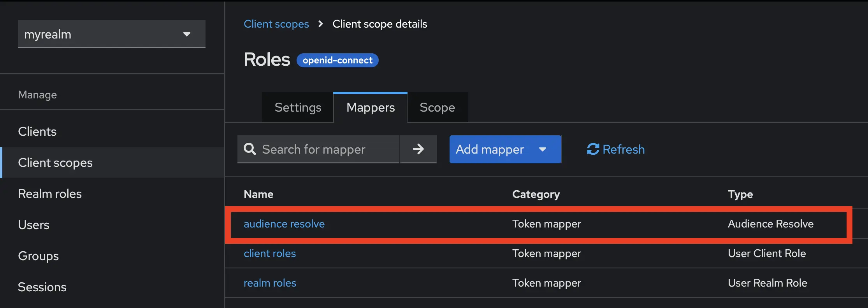868x308 pixels.
Task: Open the audience resolve mapper
Action: click(284, 224)
